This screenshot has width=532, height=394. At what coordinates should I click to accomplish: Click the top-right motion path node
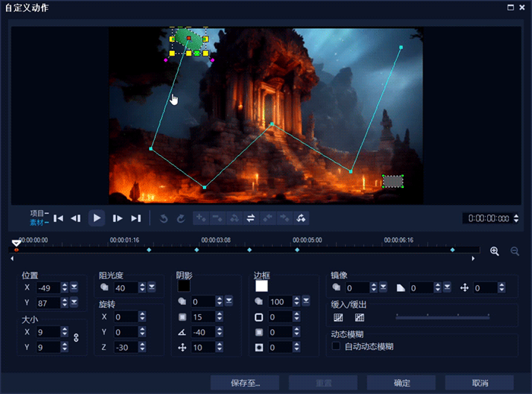click(x=401, y=47)
